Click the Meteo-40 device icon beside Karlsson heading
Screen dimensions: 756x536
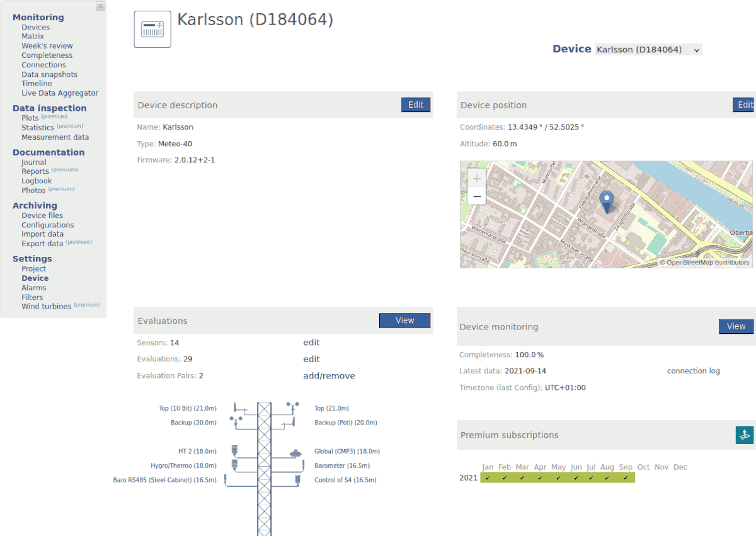(x=152, y=28)
